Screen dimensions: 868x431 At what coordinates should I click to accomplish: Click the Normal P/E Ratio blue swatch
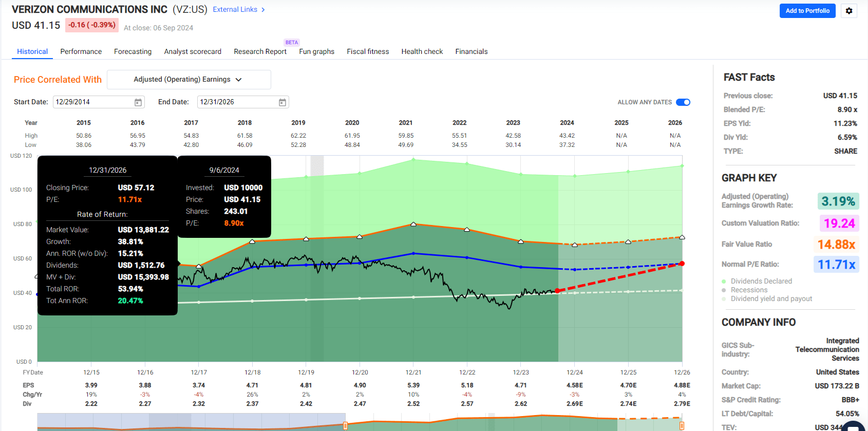point(836,265)
